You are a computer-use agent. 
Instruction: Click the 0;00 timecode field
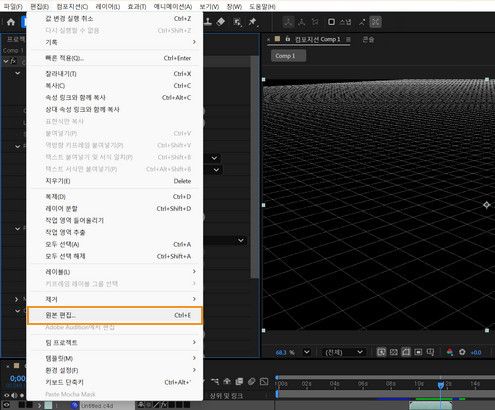coord(18,378)
